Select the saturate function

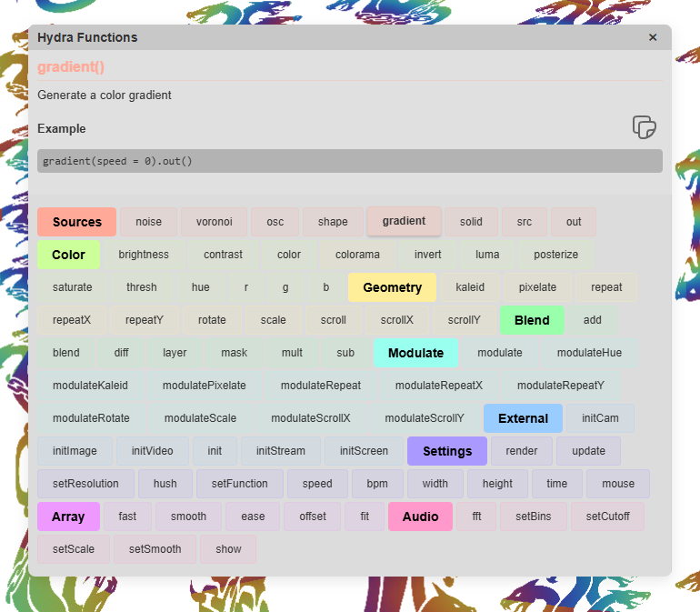pyautogui.click(x=73, y=287)
